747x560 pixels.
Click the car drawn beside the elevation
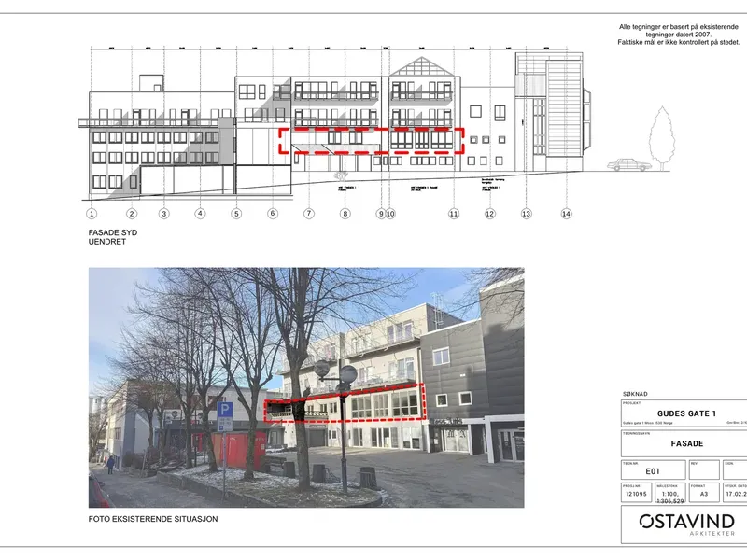[628, 165]
